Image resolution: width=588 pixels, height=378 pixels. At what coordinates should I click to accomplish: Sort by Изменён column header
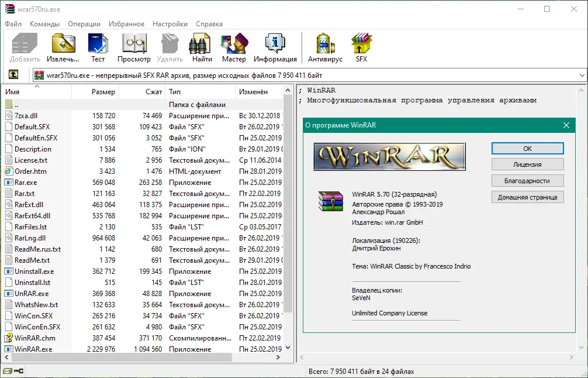260,92
